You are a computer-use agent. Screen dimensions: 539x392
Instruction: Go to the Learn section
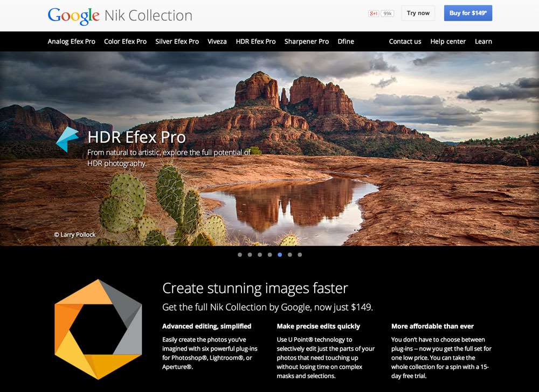[x=483, y=41]
